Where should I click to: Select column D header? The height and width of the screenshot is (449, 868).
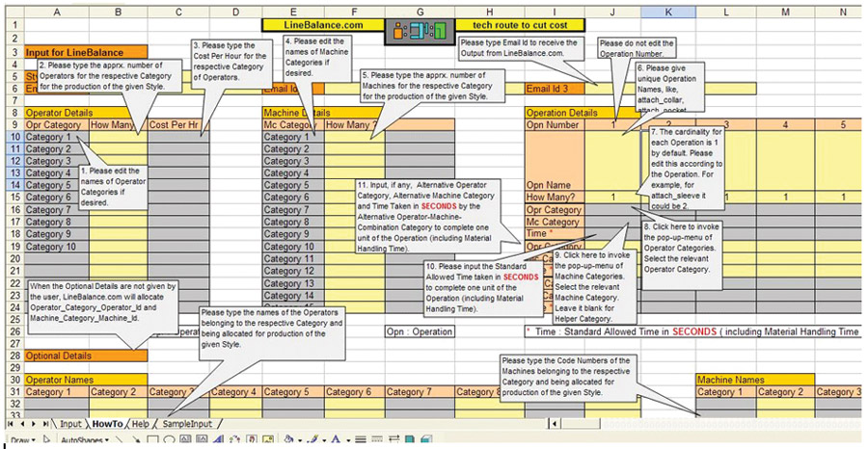tap(235, 13)
